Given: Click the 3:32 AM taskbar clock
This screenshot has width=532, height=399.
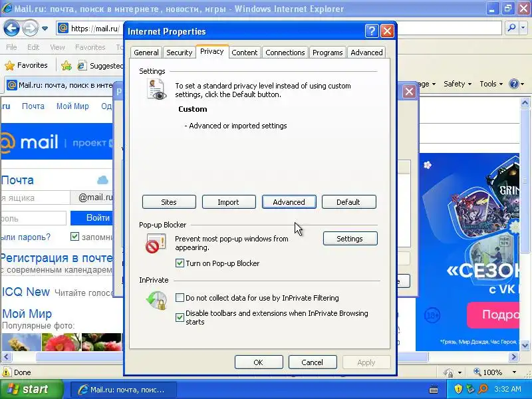Looking at the screenshot, I should point(507,389).
